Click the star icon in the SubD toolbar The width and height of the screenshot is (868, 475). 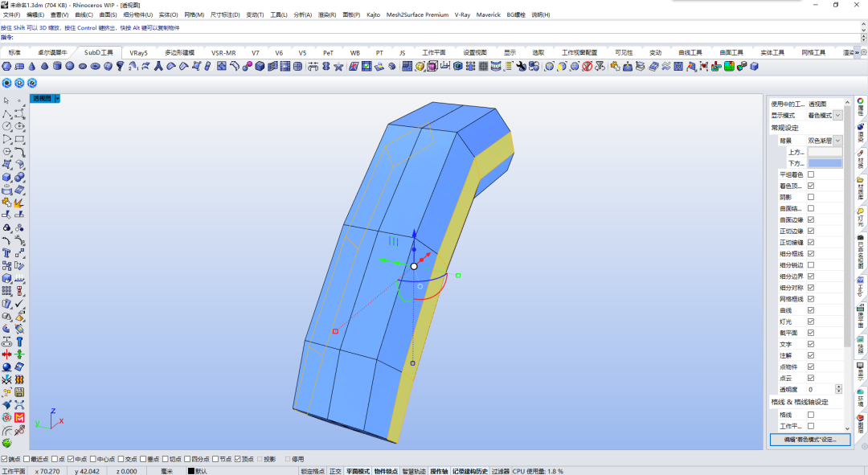pos(338,67)
